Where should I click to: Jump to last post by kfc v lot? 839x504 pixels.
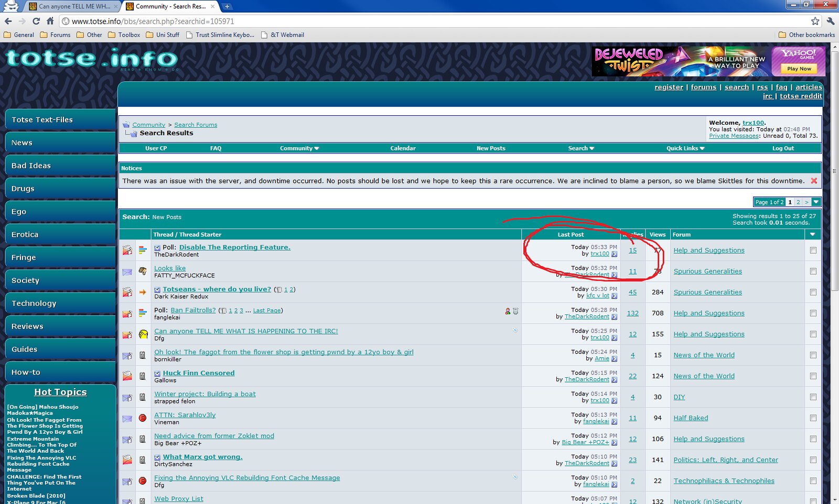614,296
